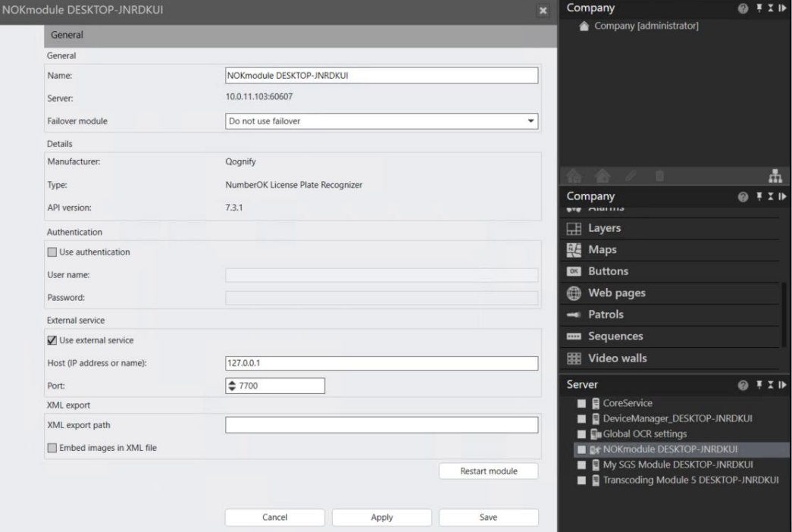Click the NOKmodule icon in the Server list
Screen dimensions: 792x532
pos(596,449)
